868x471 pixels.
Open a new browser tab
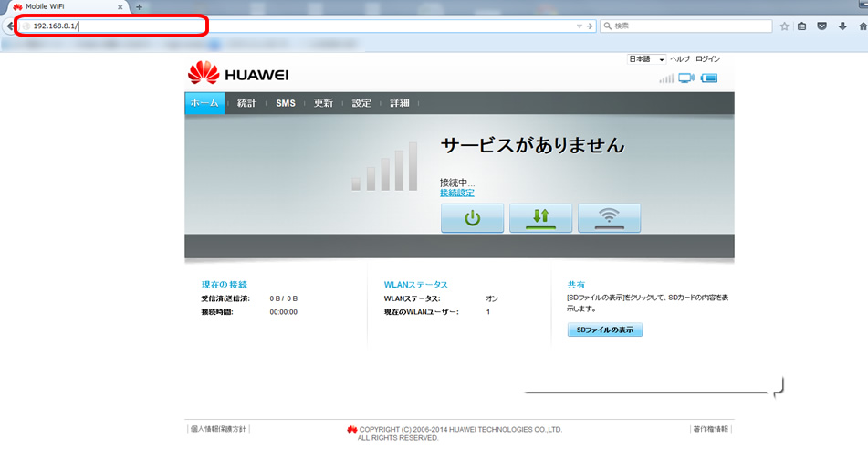(139, 7)
